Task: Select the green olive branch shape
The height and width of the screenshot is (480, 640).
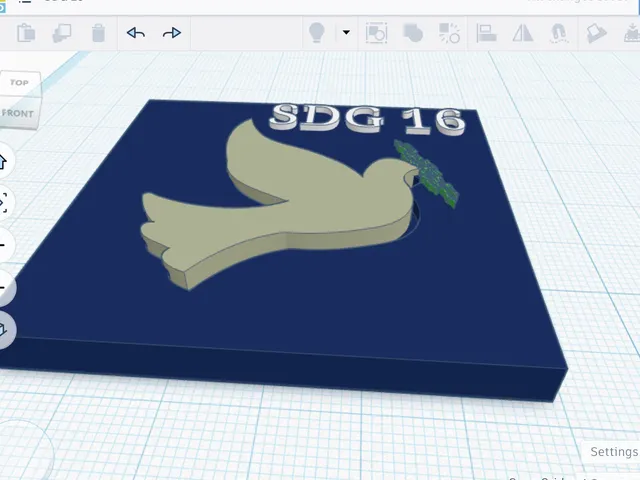Action: 427,173
